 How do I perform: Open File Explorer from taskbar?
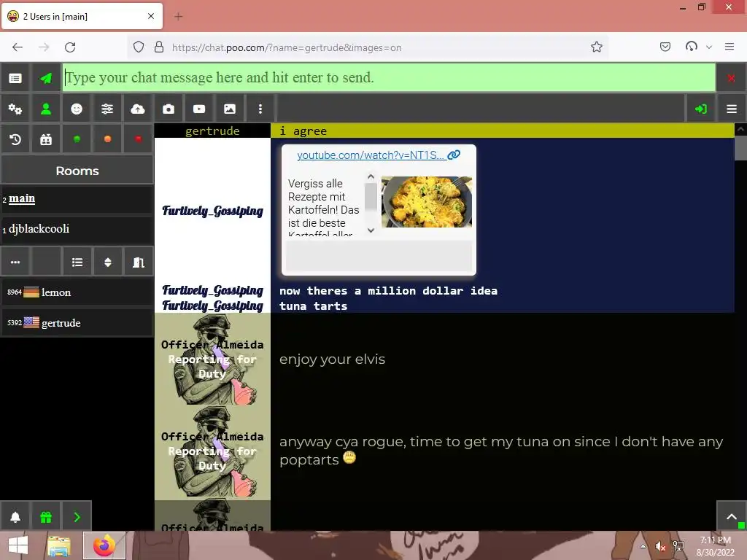tap(59, 545)
